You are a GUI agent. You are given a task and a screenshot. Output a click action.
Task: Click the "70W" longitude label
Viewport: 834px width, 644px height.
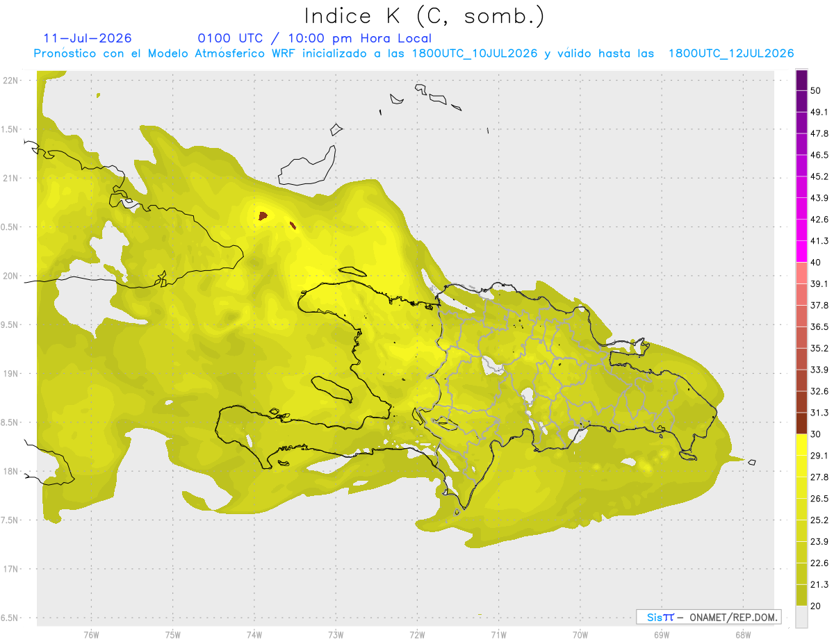[x=580, y=634]
